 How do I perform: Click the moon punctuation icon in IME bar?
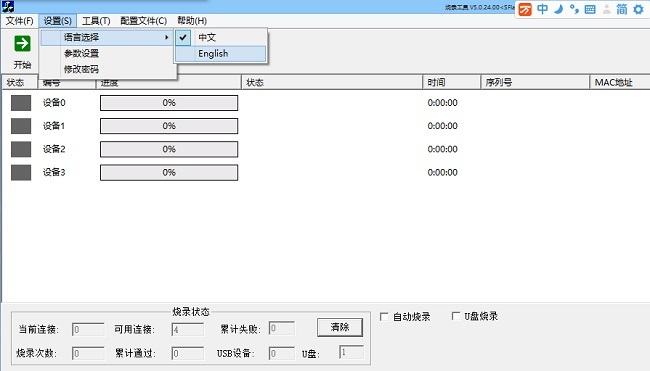(558, 9)
